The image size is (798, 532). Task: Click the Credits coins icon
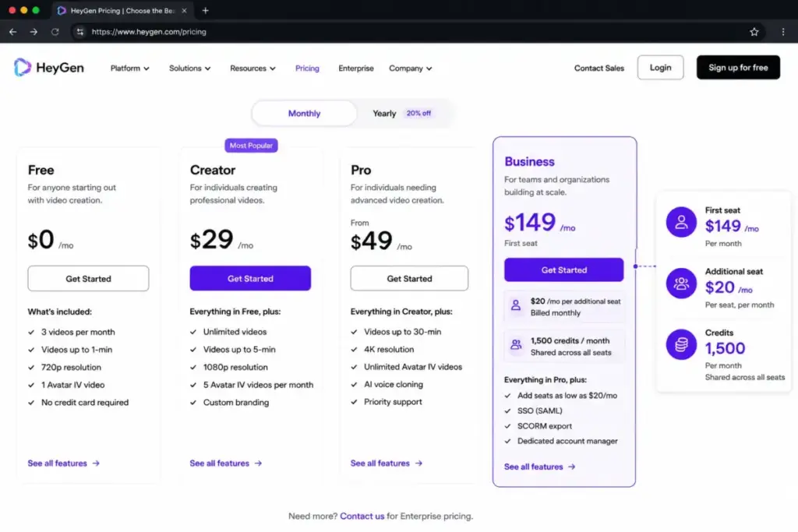pos(681,345)
